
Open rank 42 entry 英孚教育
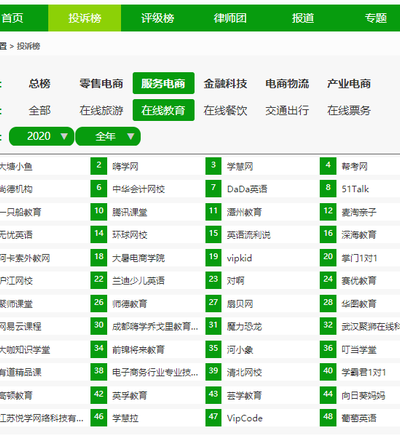(130, 396)
